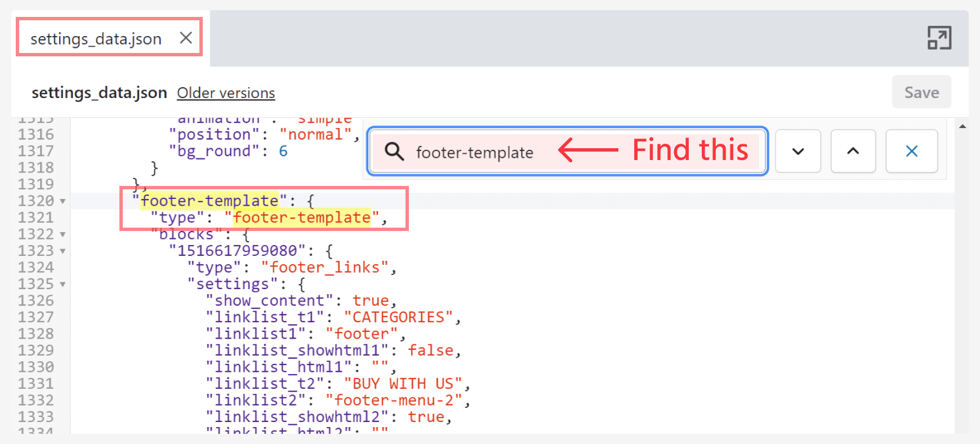Open Older versions link
The width and height of the screenshot is (980, 444).
[226, 93]
